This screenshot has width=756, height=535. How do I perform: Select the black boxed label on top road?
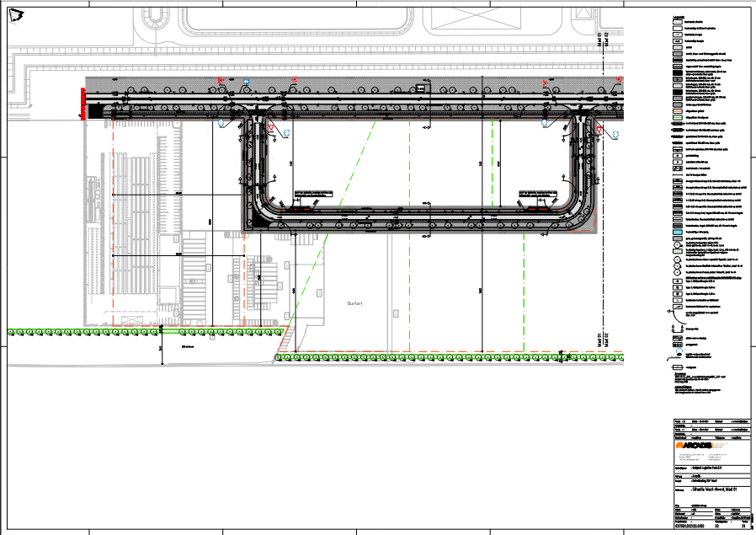coord(420,87)
